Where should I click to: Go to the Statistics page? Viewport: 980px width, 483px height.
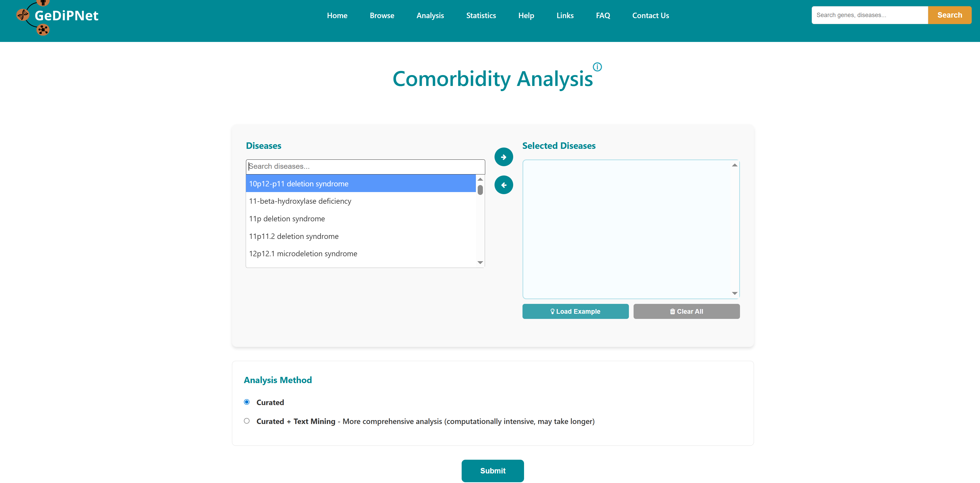coord(481,16)
